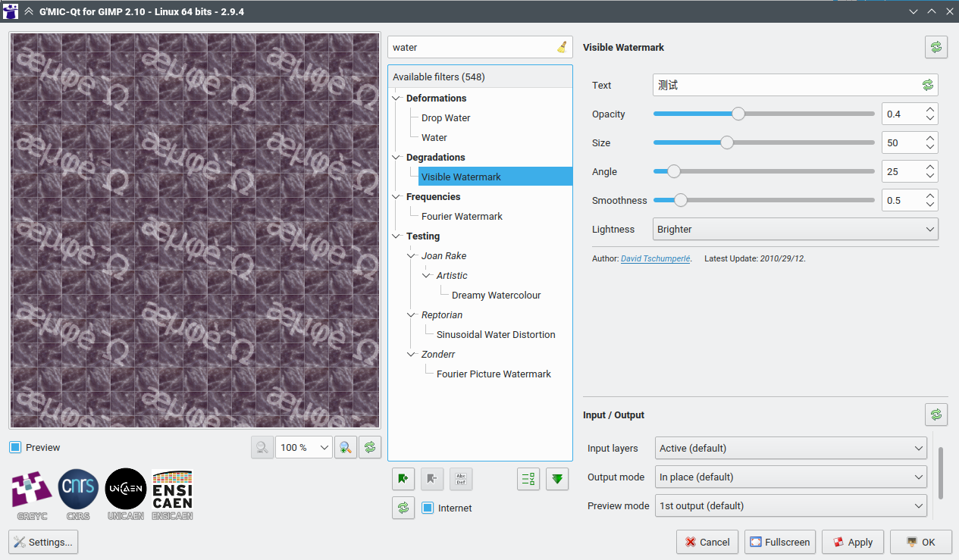Screen dimensions: 959x560
Task: Click the green expand/collapse all arrow icon
Action: pyautogui.click(x=557, y=479)
